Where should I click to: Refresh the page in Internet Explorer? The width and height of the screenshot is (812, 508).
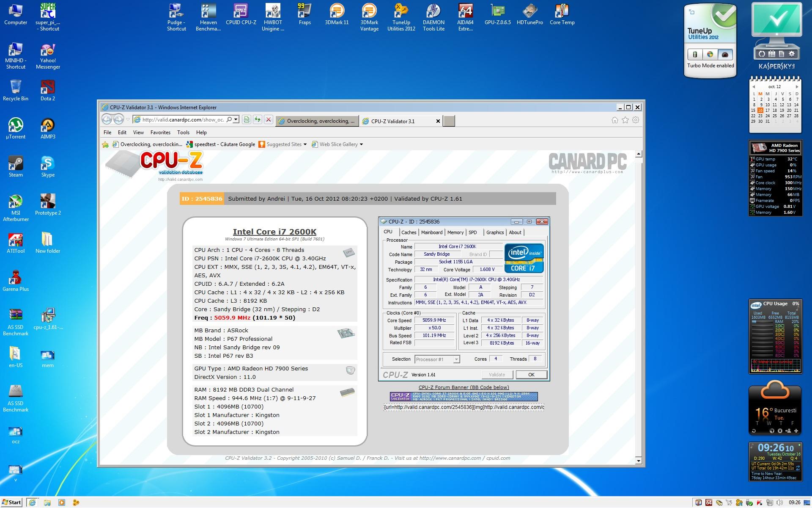(257, 120)
